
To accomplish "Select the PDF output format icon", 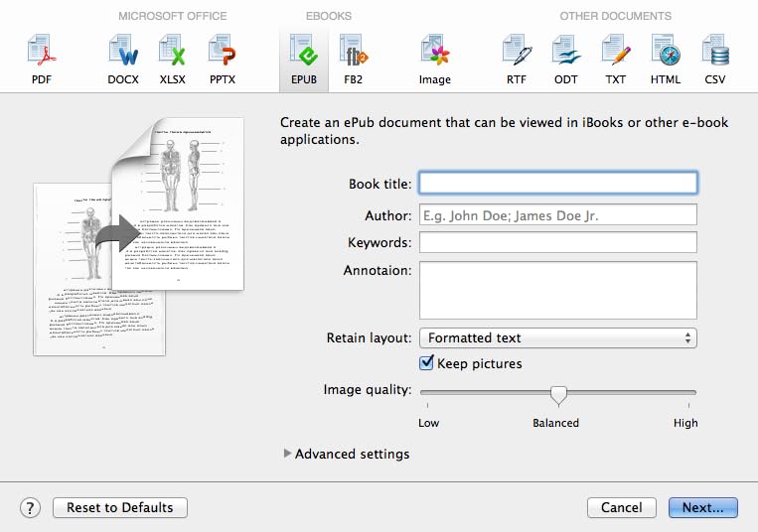I will pyautogui.click(x=41, y=58).
